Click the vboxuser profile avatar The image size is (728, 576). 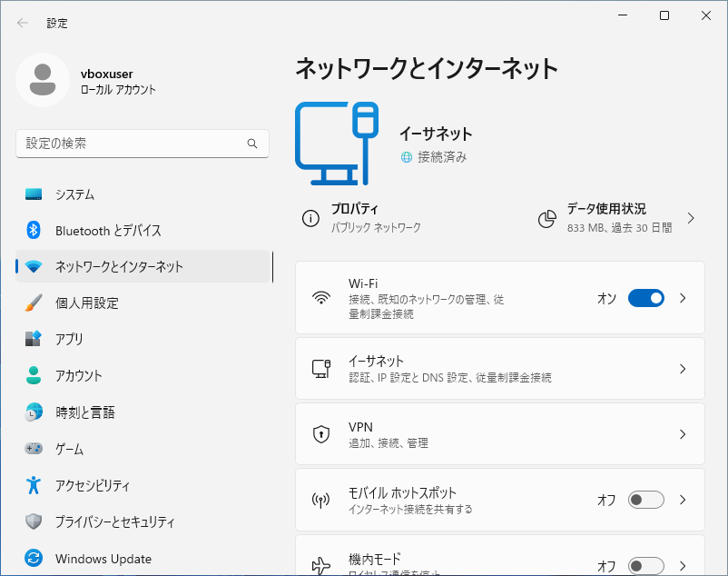(x=43, y=80)
